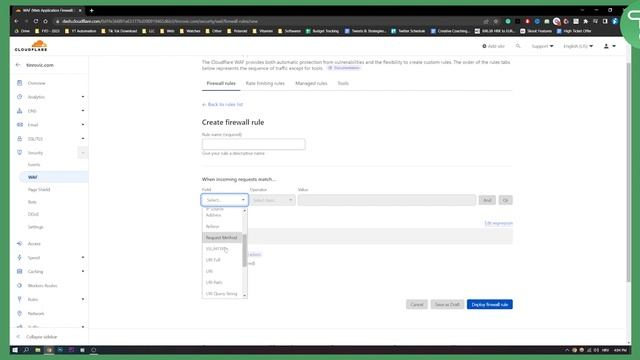Viewport: 640px width, 360px height.
Task: Click the And button
Action: tap(487, 200)
